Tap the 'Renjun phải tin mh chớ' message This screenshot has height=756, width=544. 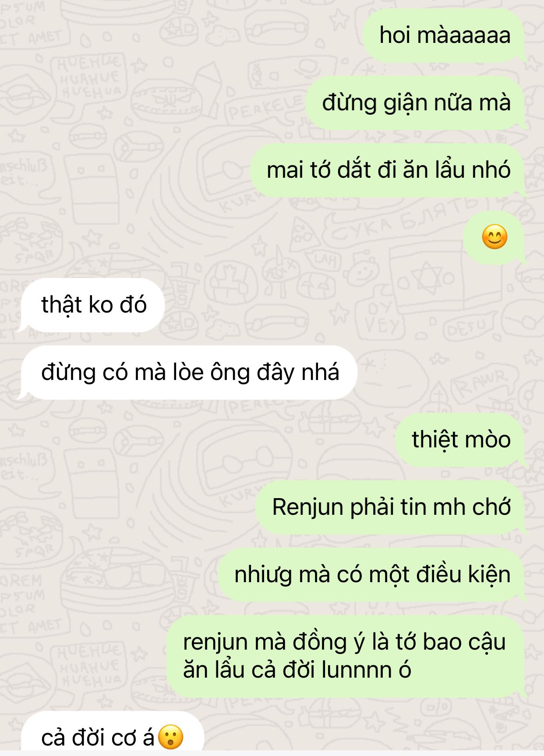pyautogui.click(x=390, y=507)
